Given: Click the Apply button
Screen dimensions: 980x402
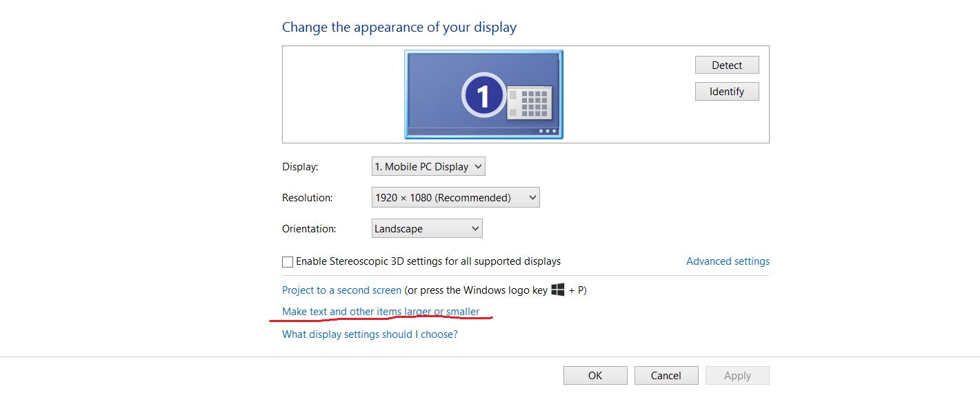Looking at the screenshot, I should pos(737,375).
